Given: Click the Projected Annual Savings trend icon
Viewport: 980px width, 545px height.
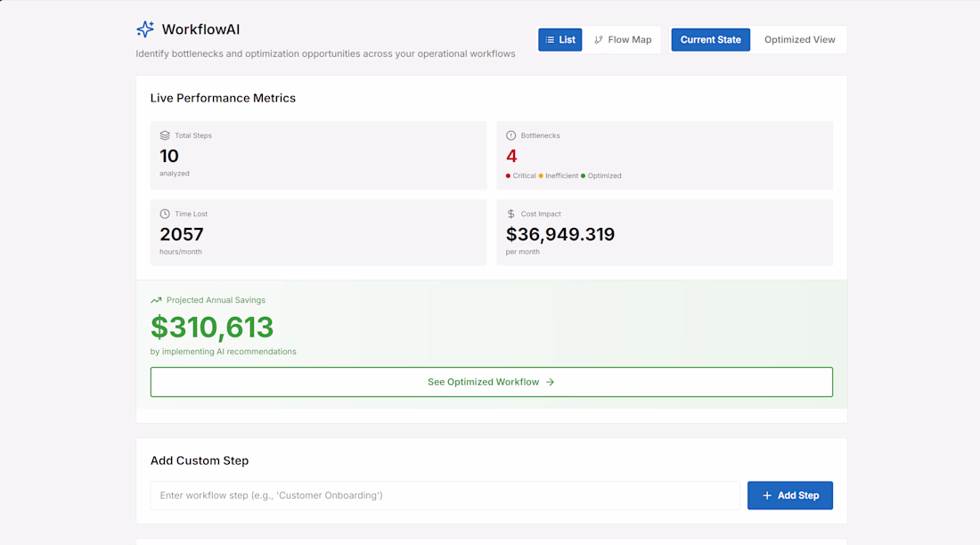Looking at the screenshot, I should click(x=156, y=300).
